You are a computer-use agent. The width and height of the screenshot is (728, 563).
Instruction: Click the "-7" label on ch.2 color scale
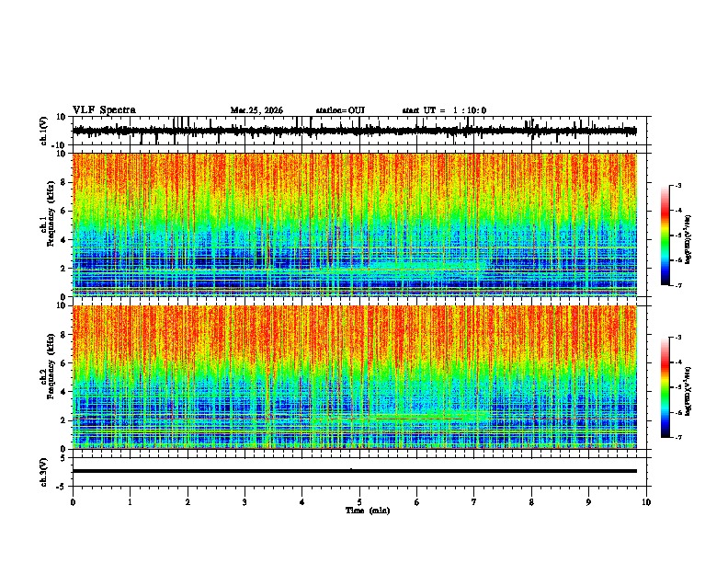pos(678,437)
